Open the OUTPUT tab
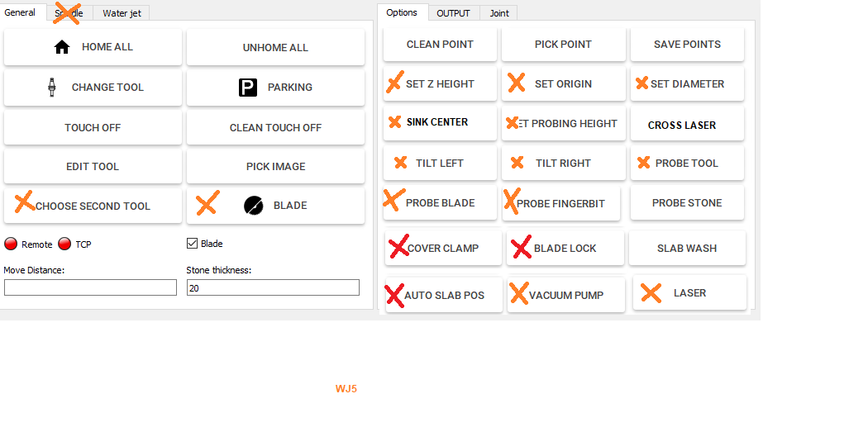This screenshot has width=868, height=446. pos(453,13)
